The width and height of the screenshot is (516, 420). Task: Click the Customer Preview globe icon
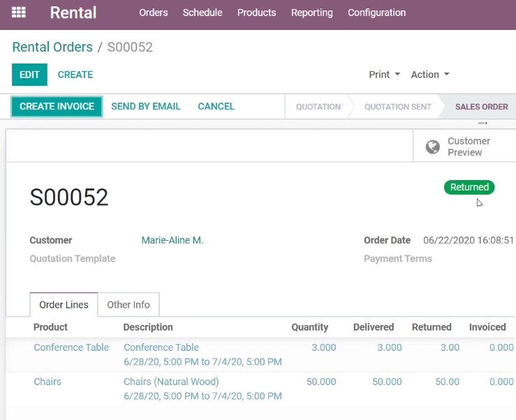pyautogui.click(x=432, y=147)
